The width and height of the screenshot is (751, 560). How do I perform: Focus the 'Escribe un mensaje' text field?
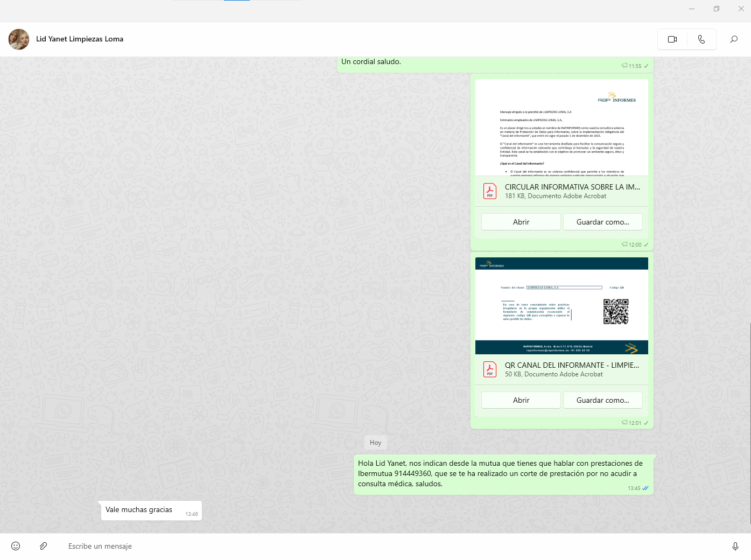pos(377,546)
